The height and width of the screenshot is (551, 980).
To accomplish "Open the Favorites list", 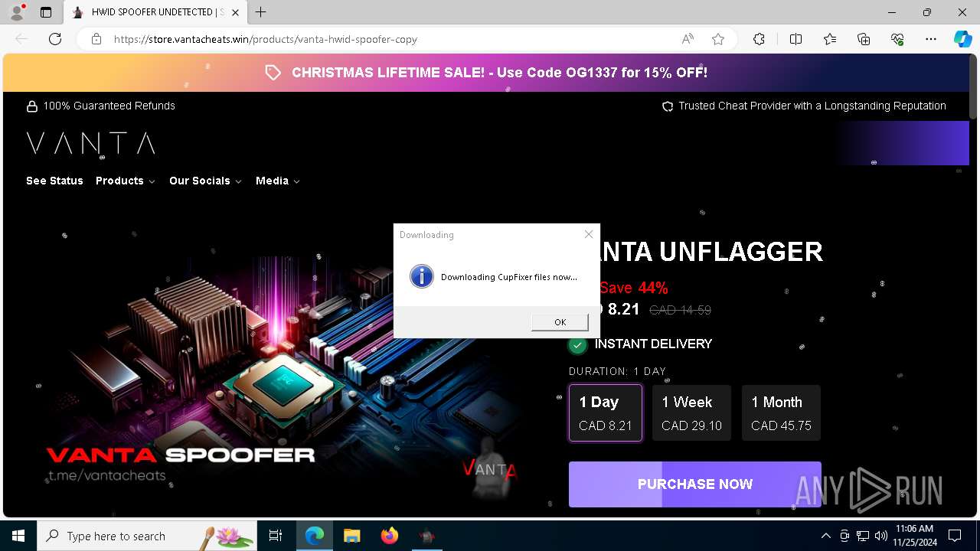I will tap(830, 39).
